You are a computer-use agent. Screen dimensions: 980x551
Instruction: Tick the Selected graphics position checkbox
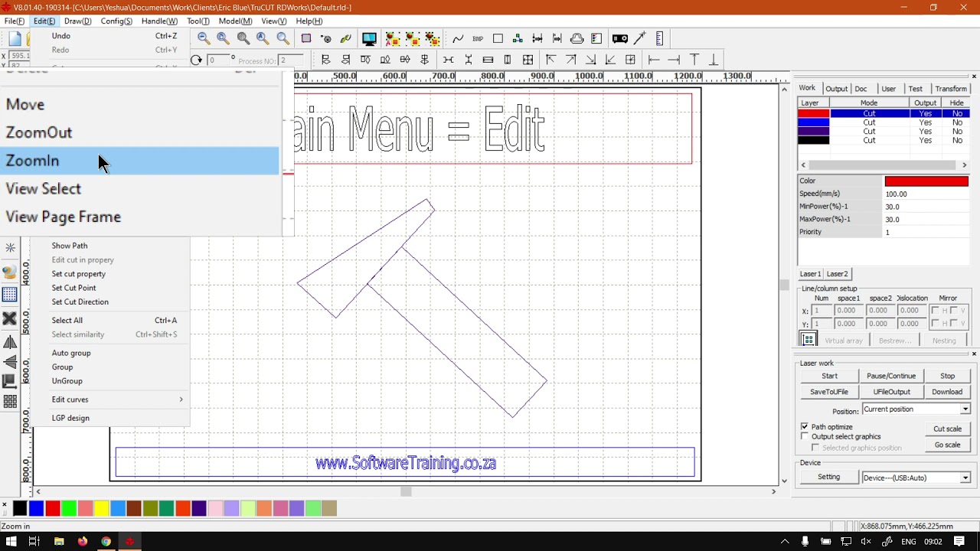[x=815, y=448]
